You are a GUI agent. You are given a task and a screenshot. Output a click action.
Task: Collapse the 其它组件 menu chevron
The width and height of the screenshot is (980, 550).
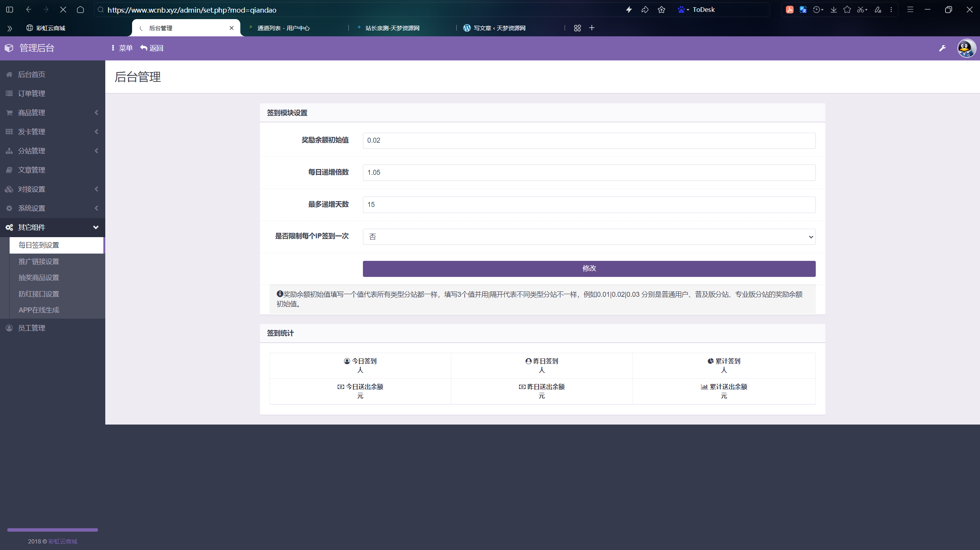point(96,227)
